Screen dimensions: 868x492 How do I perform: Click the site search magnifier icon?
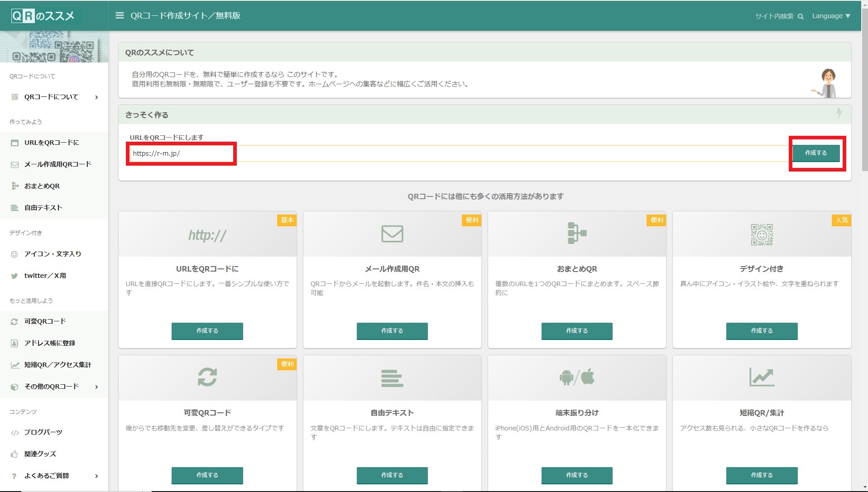(x=800, y=16)
